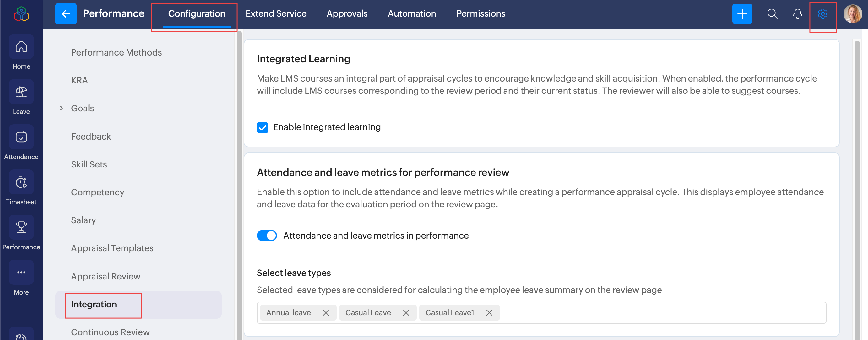Open the search magnifier icon
Viewport: 868px width, 340px height.
point(772,14)
